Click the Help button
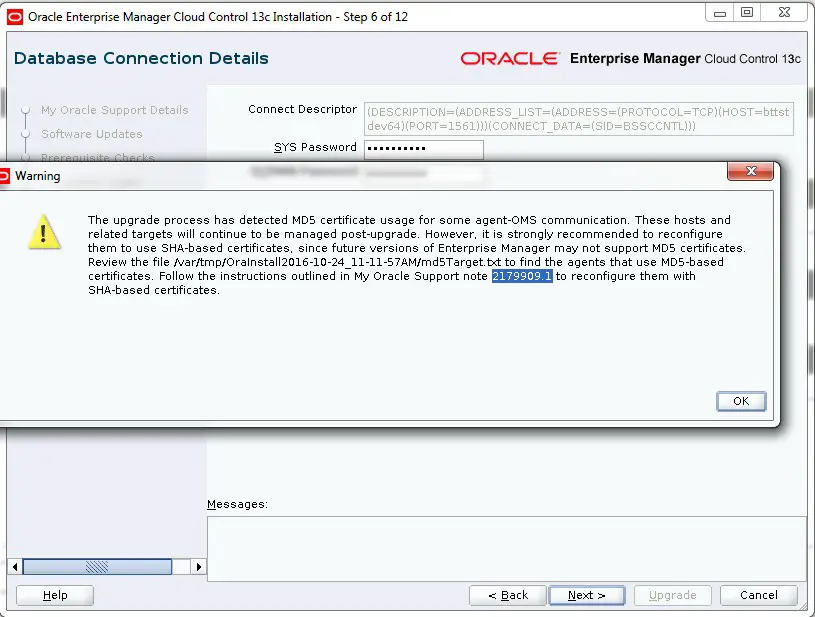Screen dimensions: 815x617 pos(55,595)
